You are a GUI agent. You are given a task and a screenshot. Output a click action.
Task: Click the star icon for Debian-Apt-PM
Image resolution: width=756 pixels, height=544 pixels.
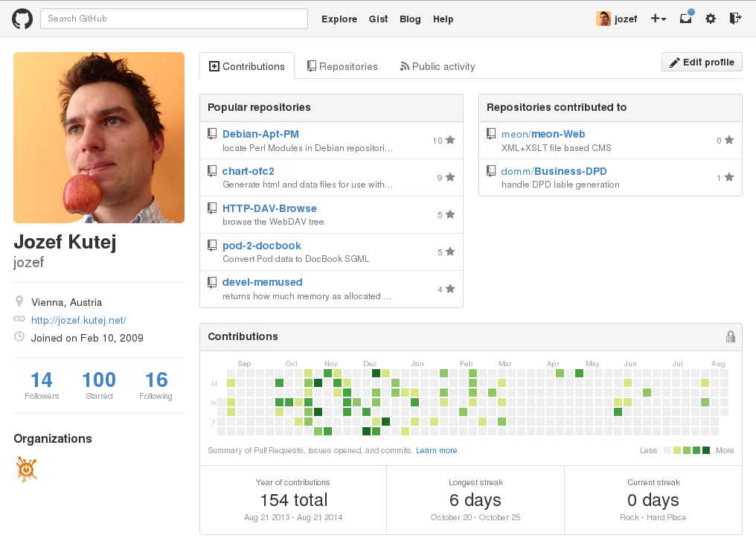450,140
